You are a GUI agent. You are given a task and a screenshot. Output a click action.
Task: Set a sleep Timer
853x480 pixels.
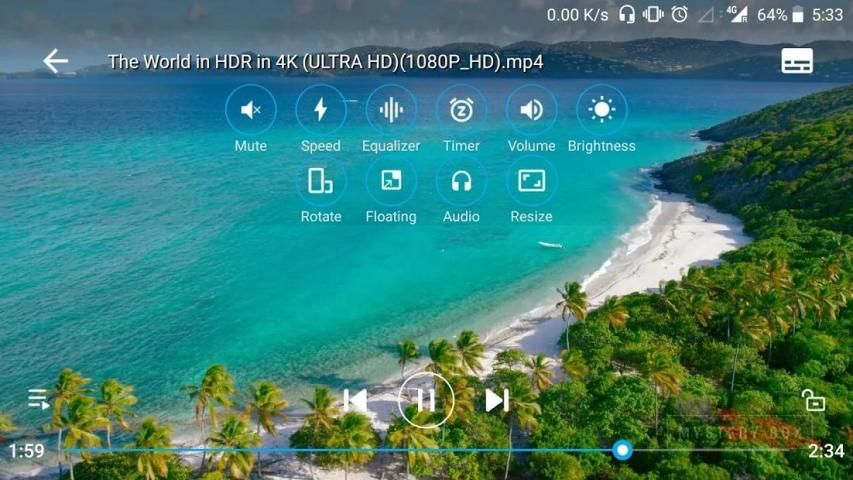coord(461,110)
